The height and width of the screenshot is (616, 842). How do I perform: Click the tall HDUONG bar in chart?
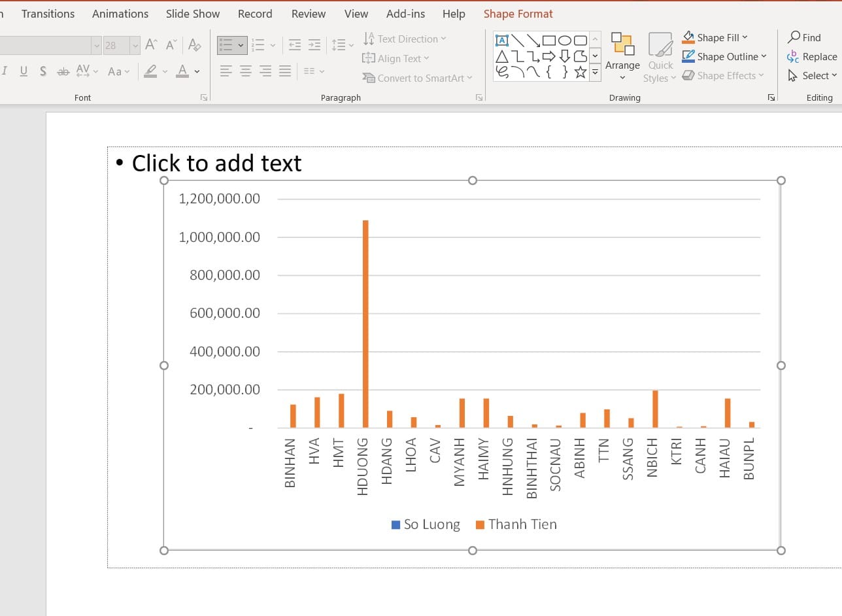coord(365,324)
